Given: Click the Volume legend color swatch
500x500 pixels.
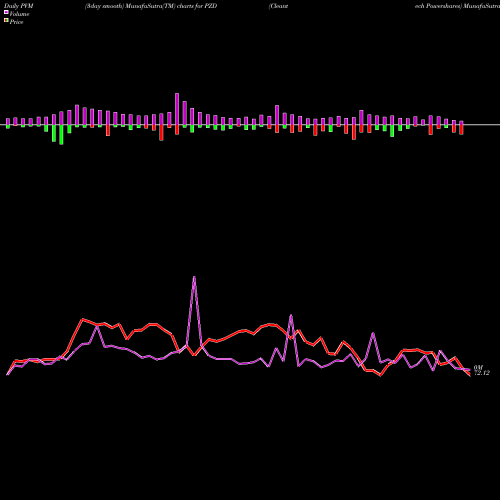Looking at the screenshot, I should click(6, 12).
